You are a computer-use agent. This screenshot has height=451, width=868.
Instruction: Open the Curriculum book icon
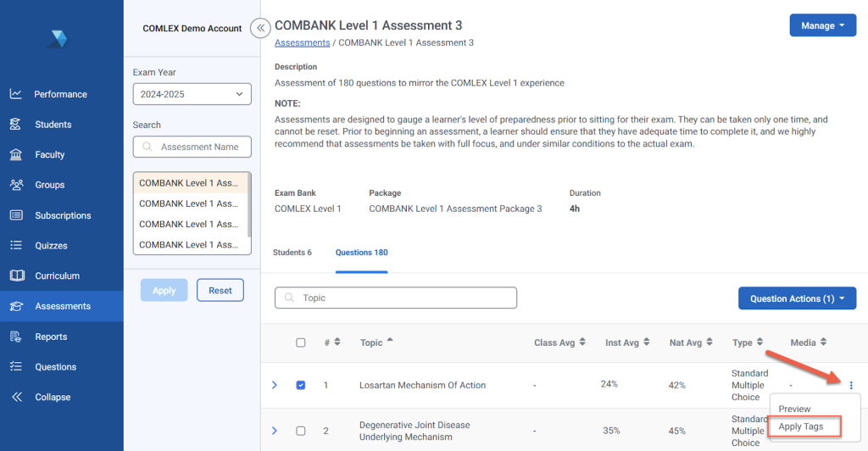(x=16, y=276)
